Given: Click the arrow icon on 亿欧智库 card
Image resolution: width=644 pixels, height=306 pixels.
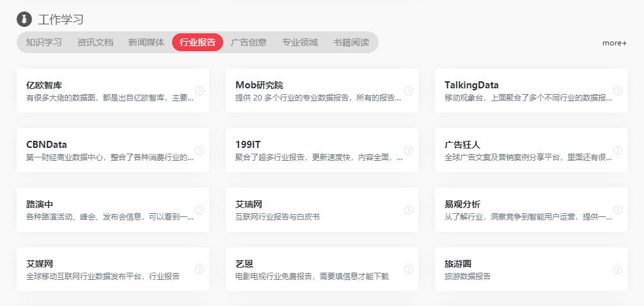Looking at the screenshot, I should 200,91.
